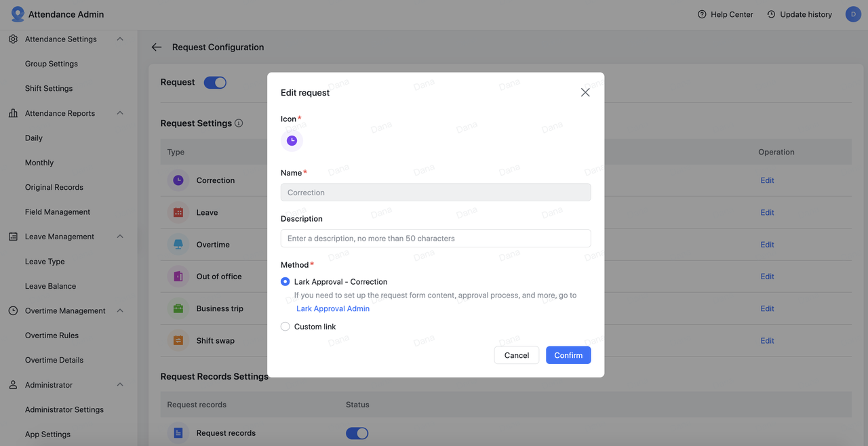Cancel the Edit request dialog
Screen dimensions: 868x446
click(x=517, y=355)
